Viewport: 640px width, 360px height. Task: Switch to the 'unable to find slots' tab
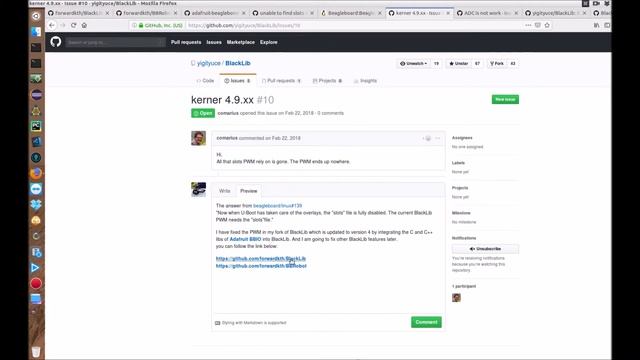[282, 13]
